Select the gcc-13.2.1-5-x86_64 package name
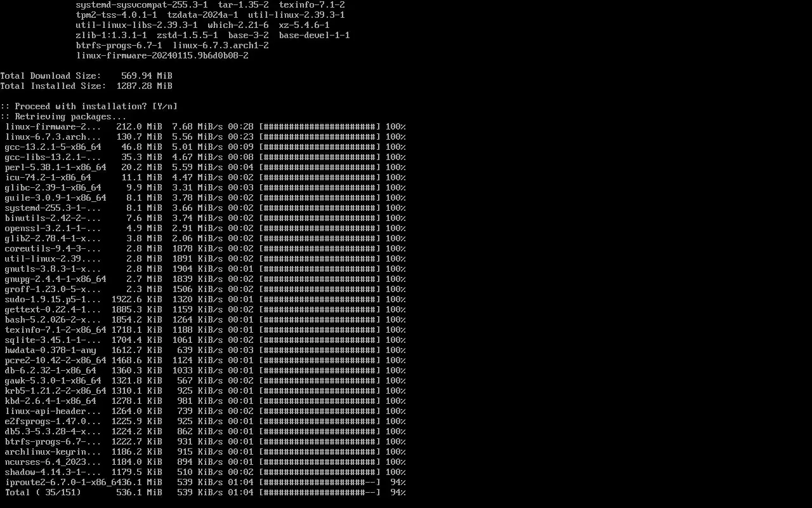Screen dimensions: 812x508 pyautogui.click(x=53, y=147)
